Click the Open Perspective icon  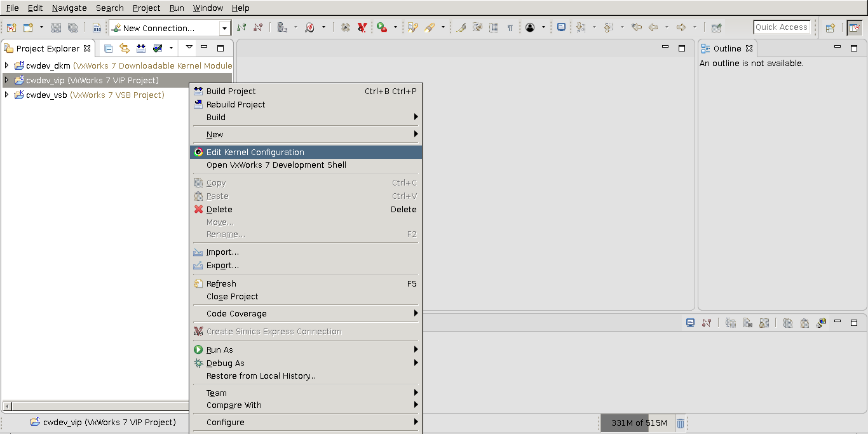(x=830, y=27)
